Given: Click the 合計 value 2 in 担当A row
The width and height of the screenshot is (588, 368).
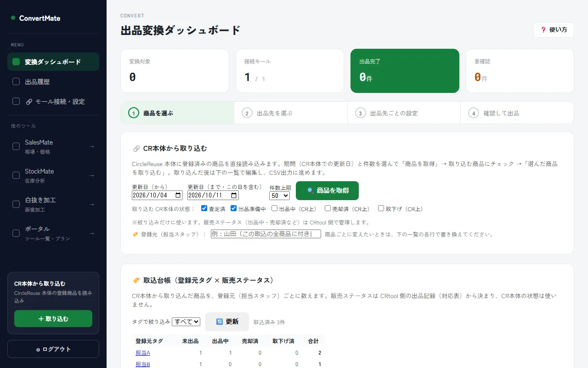Looking at the screenshot, I should [320, 353].
